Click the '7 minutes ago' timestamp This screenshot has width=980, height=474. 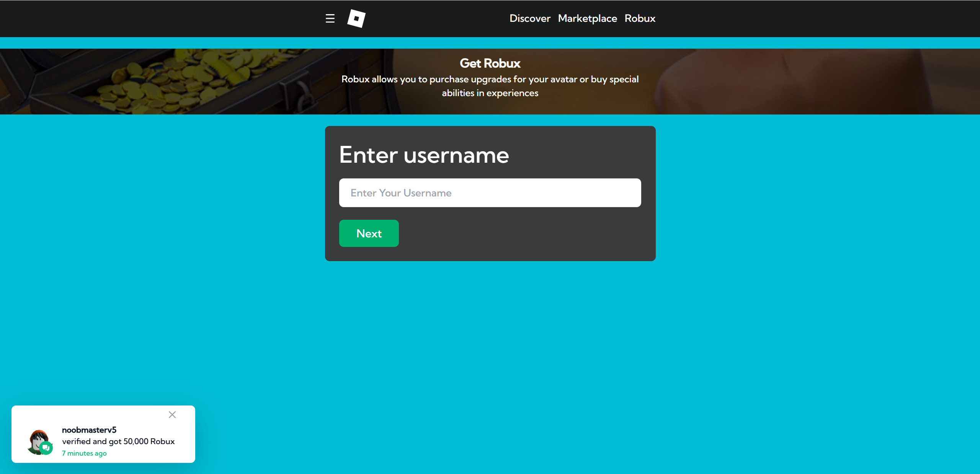(84, 453)
